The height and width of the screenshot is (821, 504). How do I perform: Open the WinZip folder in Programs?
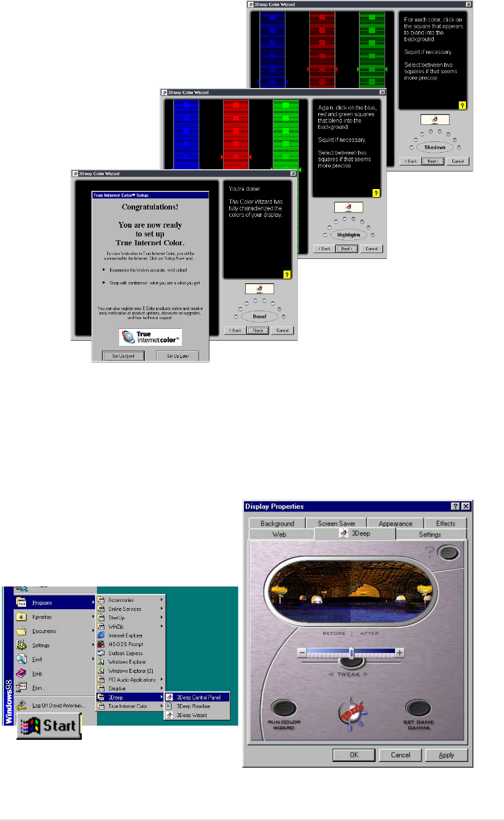tap(131, 627)
